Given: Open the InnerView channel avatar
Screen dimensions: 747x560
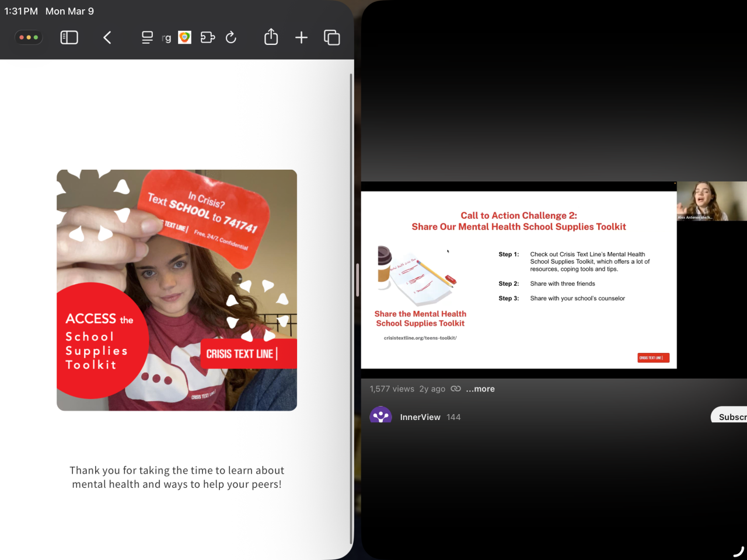Looking at the screenshot, I should click(381, 415).
